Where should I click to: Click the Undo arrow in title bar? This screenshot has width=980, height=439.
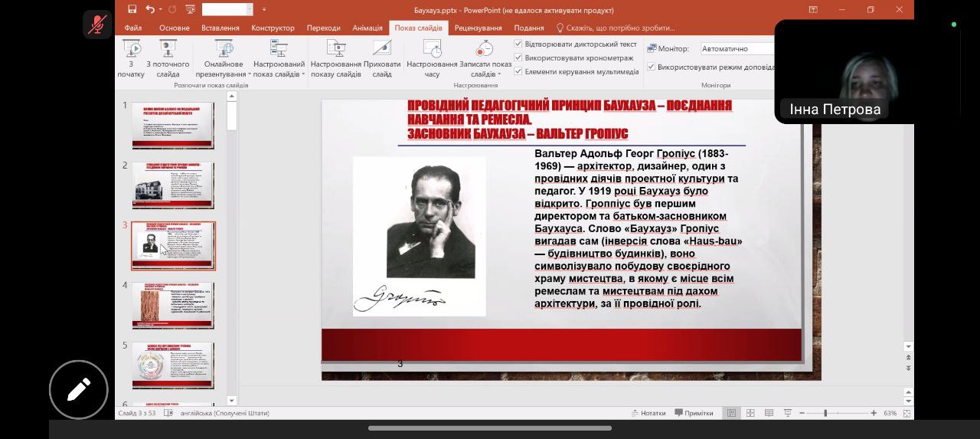click(x=150, y=10)
